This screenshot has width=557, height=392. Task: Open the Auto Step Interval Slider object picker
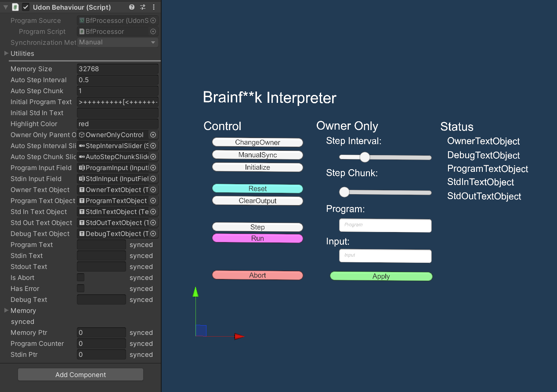click(x=153, y=145)
